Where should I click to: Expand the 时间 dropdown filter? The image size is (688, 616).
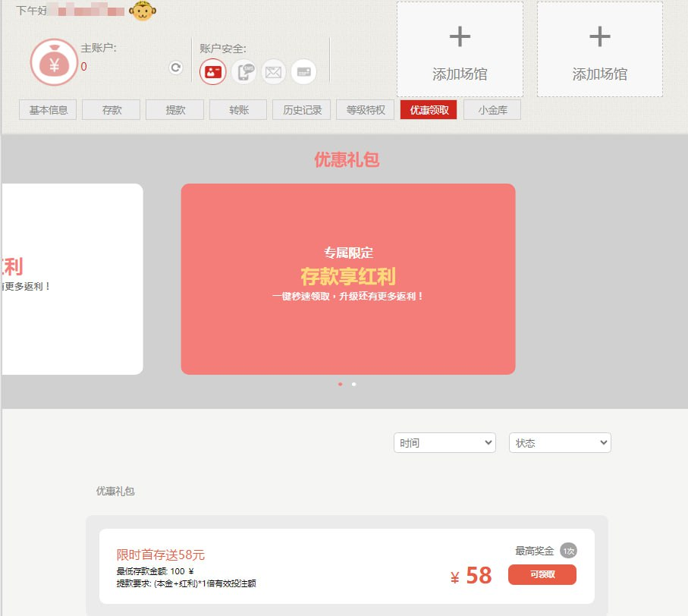pyautogui.click(x=445, y=443)
